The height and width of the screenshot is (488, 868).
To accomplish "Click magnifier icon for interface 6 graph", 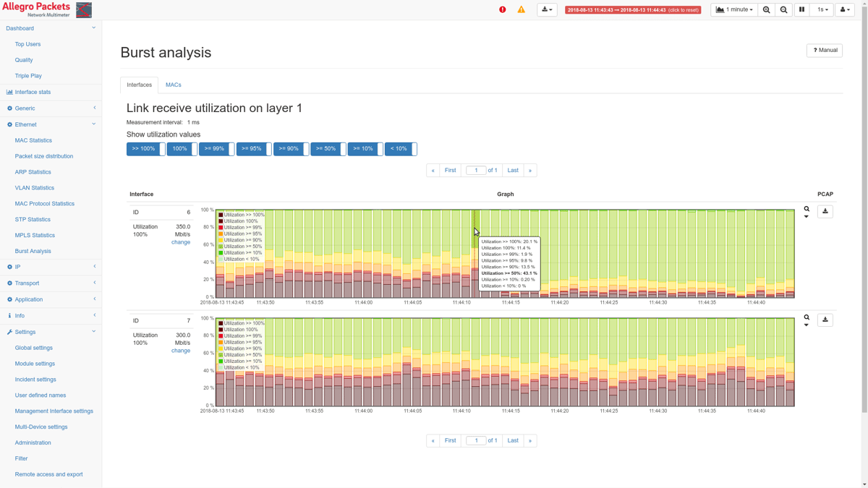I will point(807,209).
